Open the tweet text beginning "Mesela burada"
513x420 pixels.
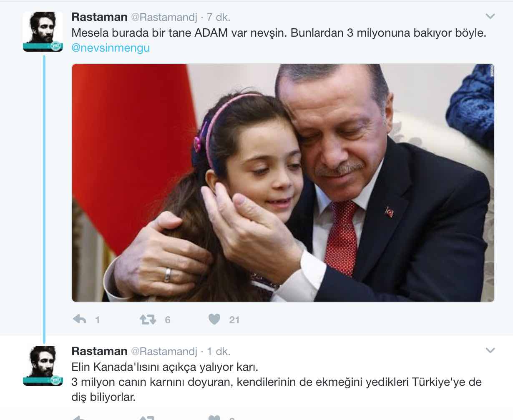(x=279, y=33)
